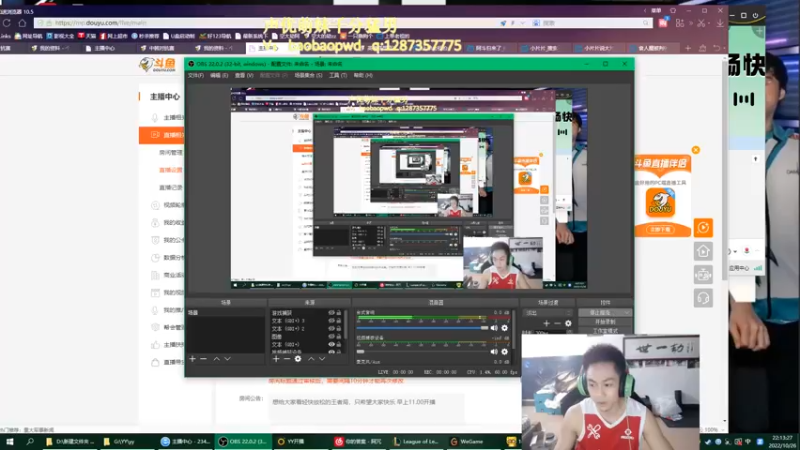The height and width of the screenshot is (450, 800).
Task: Move scene down with the Scenes panel down arrow
Action: click(x=228, y=359)
